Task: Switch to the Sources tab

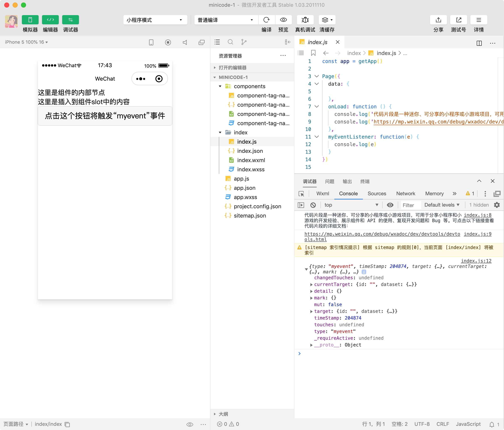Action: [x=377, y=194]
